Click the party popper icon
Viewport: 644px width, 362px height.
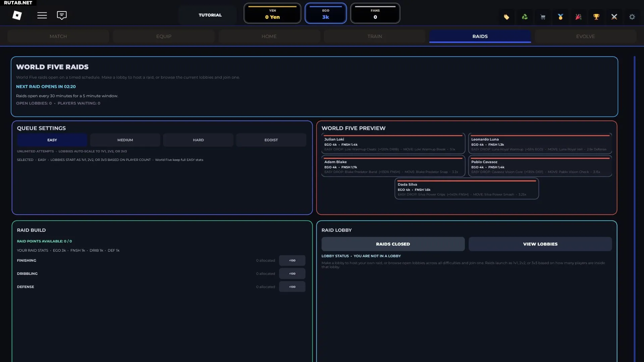pos(578,17)
